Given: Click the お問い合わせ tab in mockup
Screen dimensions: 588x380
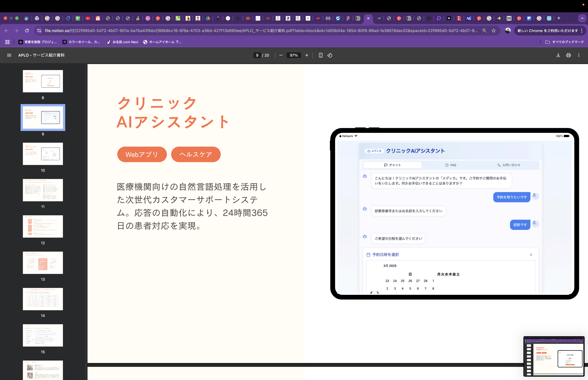Looking at the screenshot, I should click(x=509, y=165).
